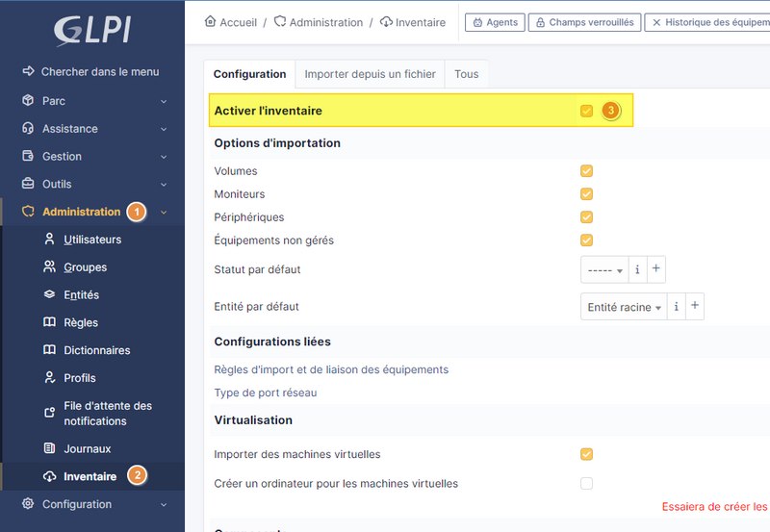Click the Historique des équipements button
Screen dimensions: 770x532
point(707,22)
